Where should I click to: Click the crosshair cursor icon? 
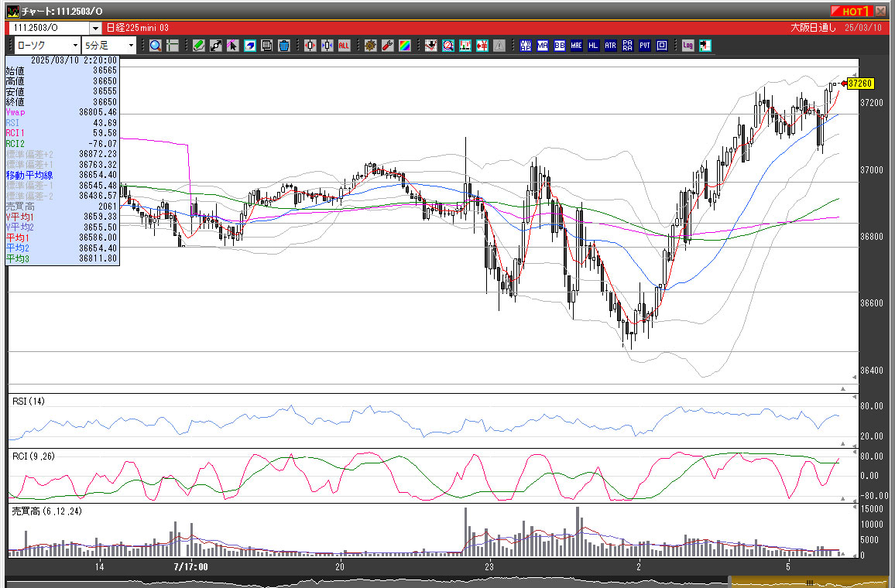point(173,46)
